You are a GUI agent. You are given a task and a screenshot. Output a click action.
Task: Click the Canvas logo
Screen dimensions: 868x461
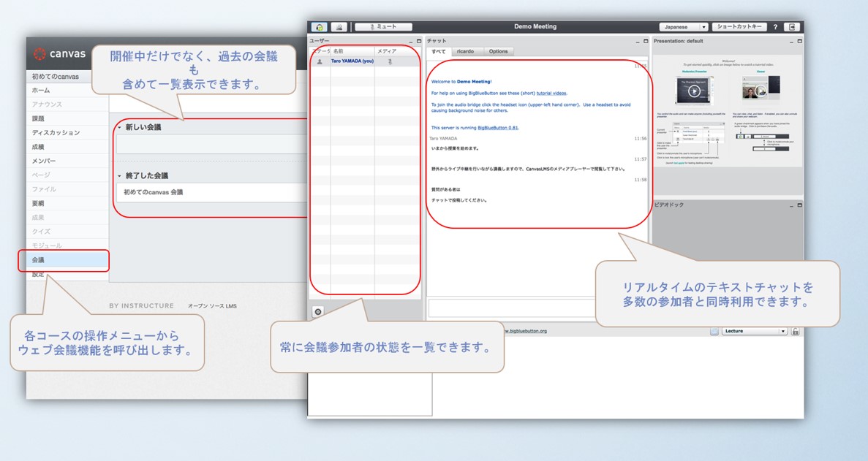tap(59, 53)
